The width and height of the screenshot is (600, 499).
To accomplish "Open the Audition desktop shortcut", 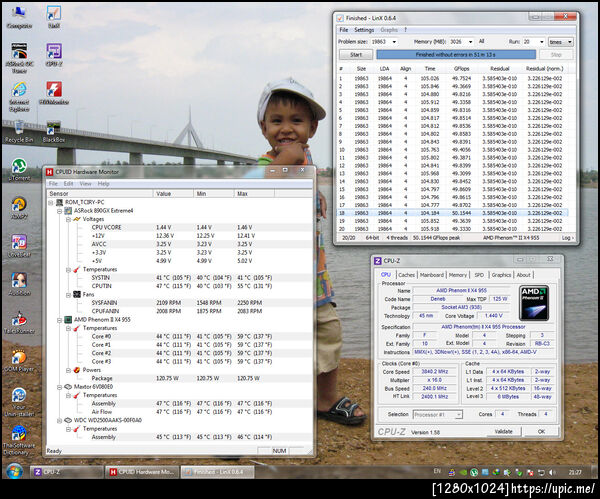I will [x=19, y=284].
